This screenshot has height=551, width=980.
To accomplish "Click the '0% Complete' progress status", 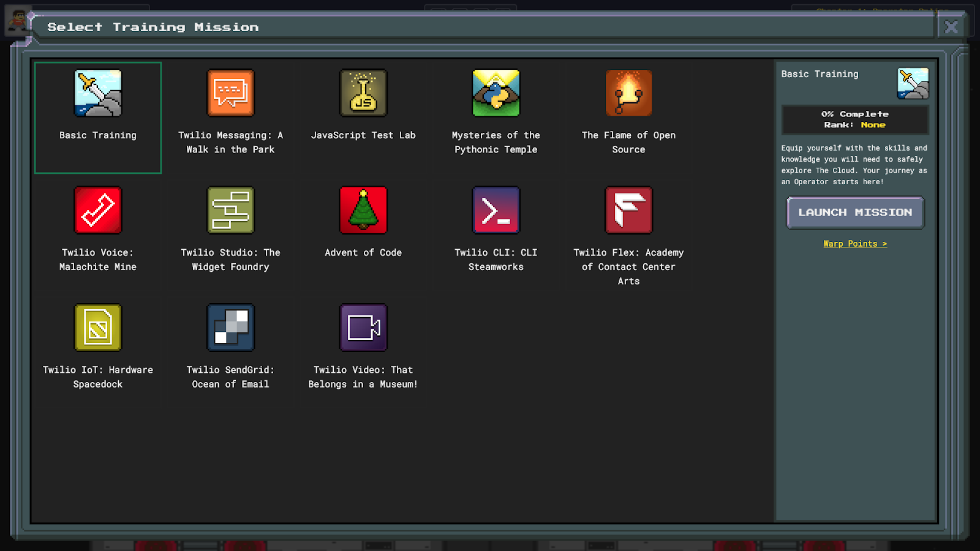I will (855, 114).
